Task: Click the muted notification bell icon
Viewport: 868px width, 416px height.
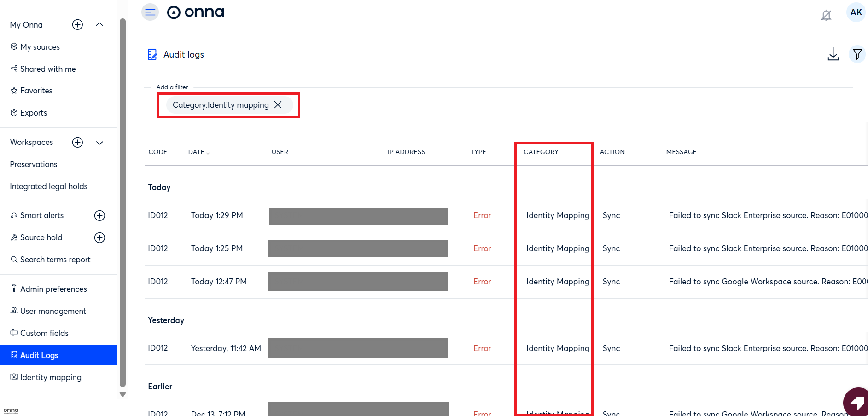Action: (x=826, y=16)
